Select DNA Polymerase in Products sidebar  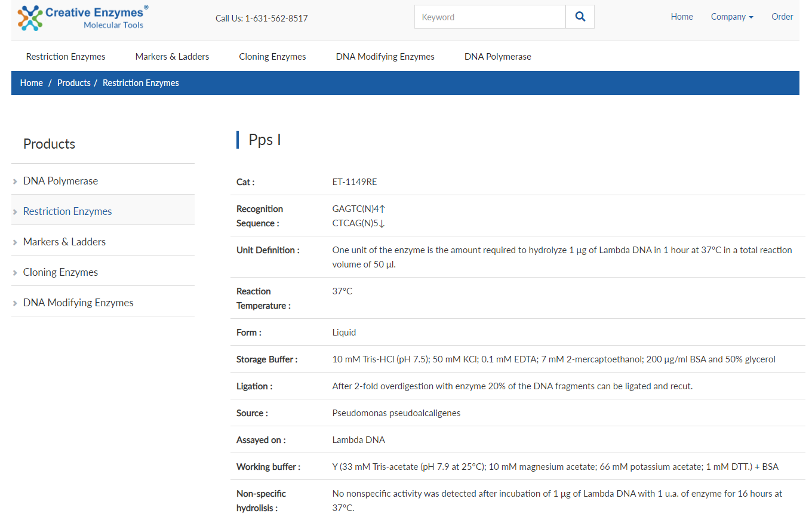[60, 181]
